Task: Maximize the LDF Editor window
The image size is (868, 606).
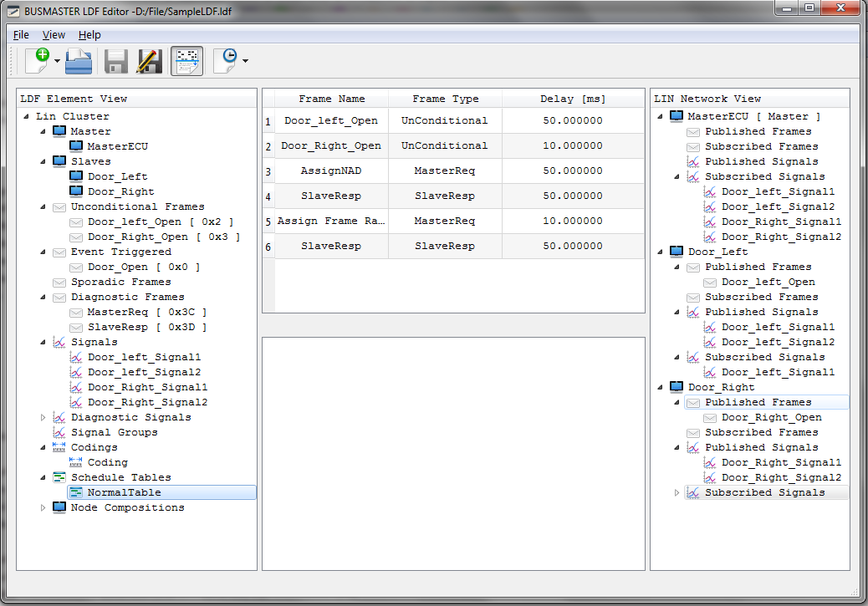Action: [x=809, y=8]
